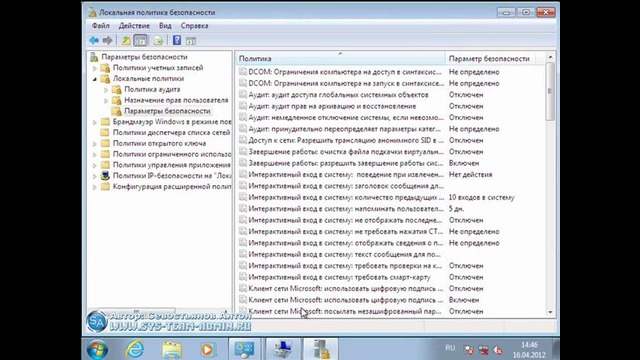Image resolution: width=640 pixels, height=360 pixels.
Task: Sort by the Политика column header
Action: click(340, 58)
